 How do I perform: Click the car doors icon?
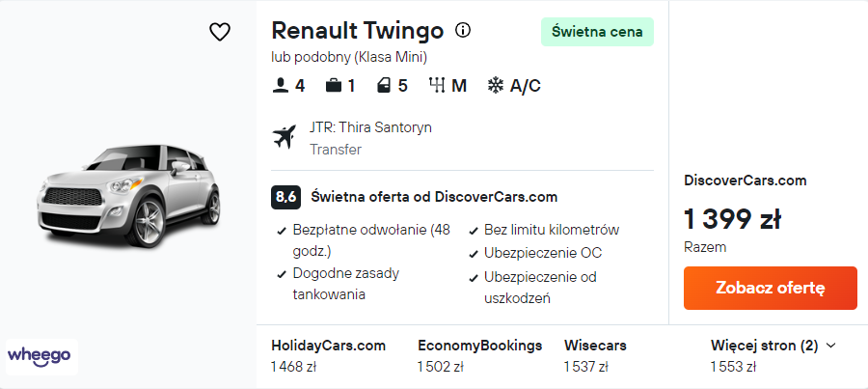click(x=385, y=86)
